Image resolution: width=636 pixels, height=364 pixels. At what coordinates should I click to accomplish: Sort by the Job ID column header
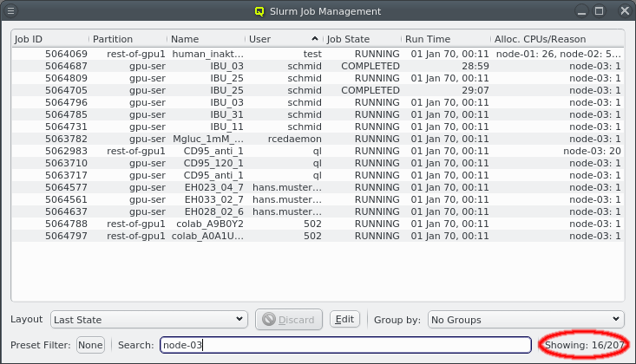tap(49, 39)
